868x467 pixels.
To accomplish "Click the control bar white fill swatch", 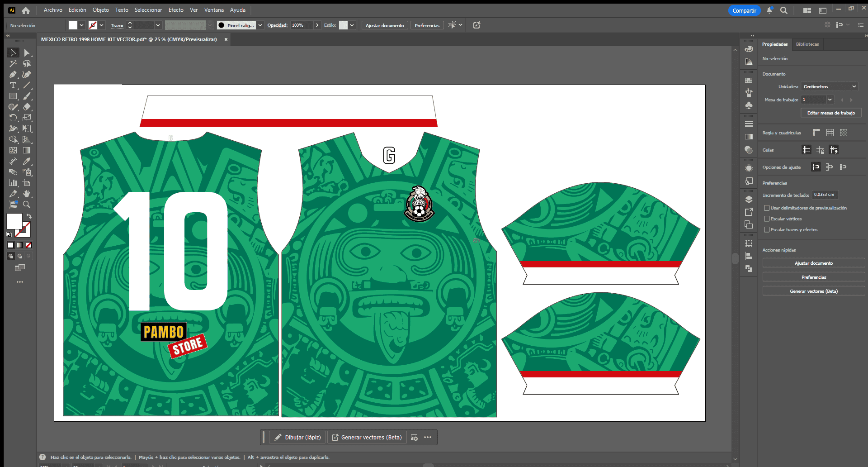I will click(73, 25).
